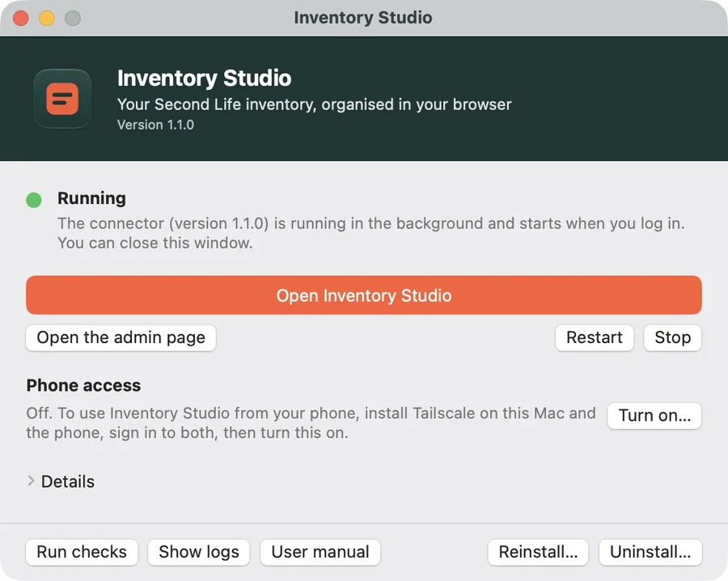Click the 'Your Second Life inventory' tagline
Screen dimensions: 728x581
point(315,104)
